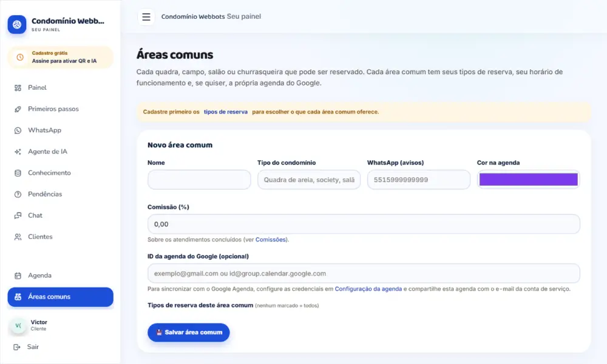Click the Cadastro grátis subscription banner
The width and height of the screenshot is (607, 364).
click(60, 57)
